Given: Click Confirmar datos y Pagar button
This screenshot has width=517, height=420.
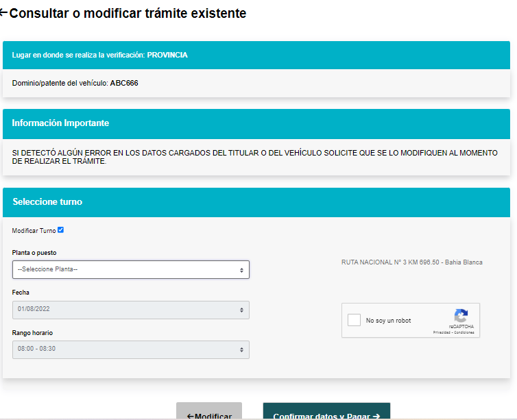Looking at the screenshot, I should click(x=327, y=411).
